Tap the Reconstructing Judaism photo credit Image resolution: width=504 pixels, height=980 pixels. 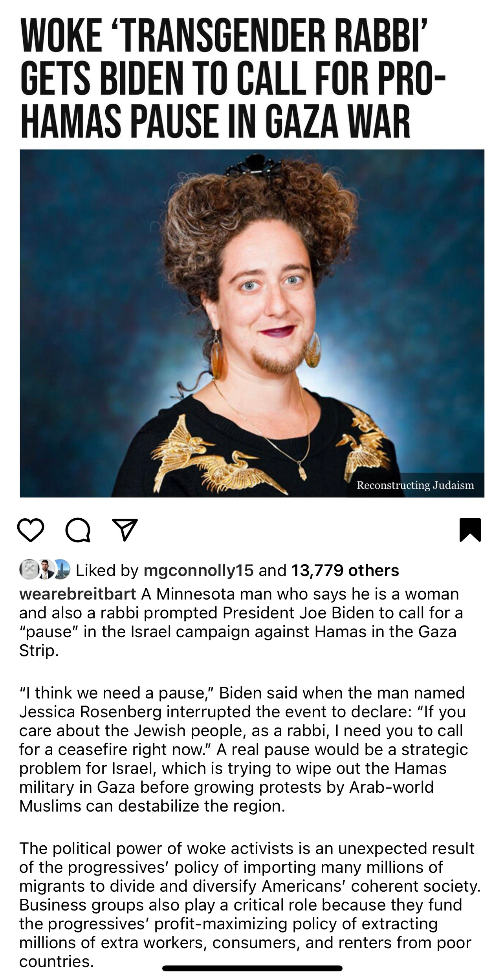(415, 485)
